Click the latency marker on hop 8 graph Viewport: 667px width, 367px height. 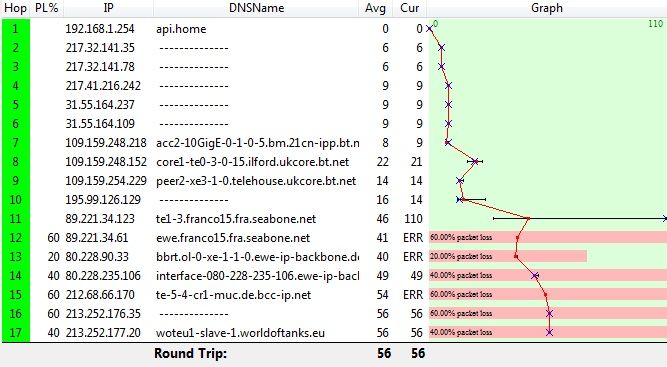point(476,162)
